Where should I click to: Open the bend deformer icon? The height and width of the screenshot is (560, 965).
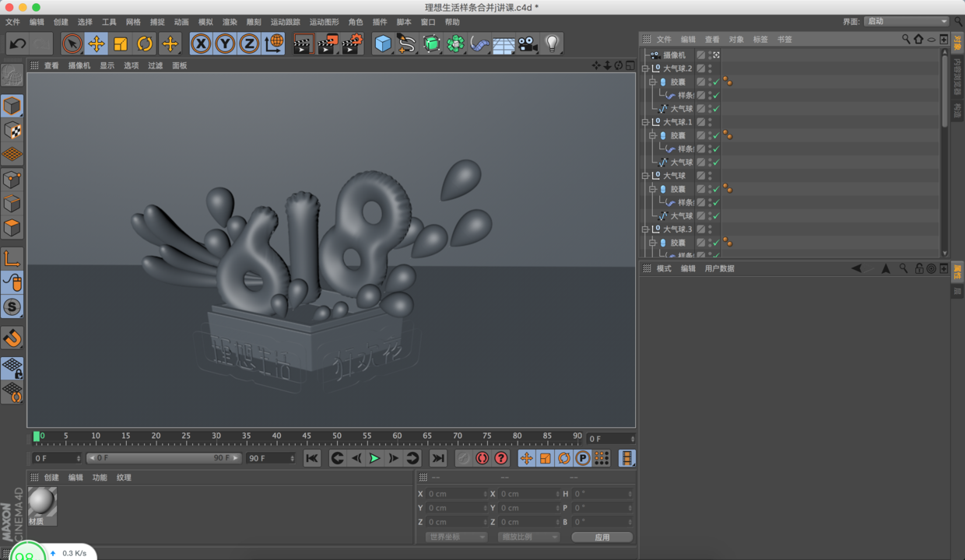(479, 44)
